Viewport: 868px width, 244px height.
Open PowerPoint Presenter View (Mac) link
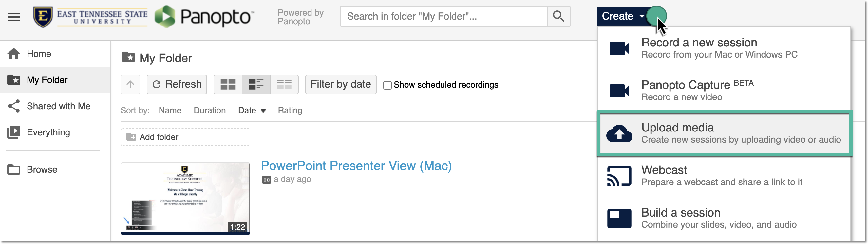click(356, 166)
